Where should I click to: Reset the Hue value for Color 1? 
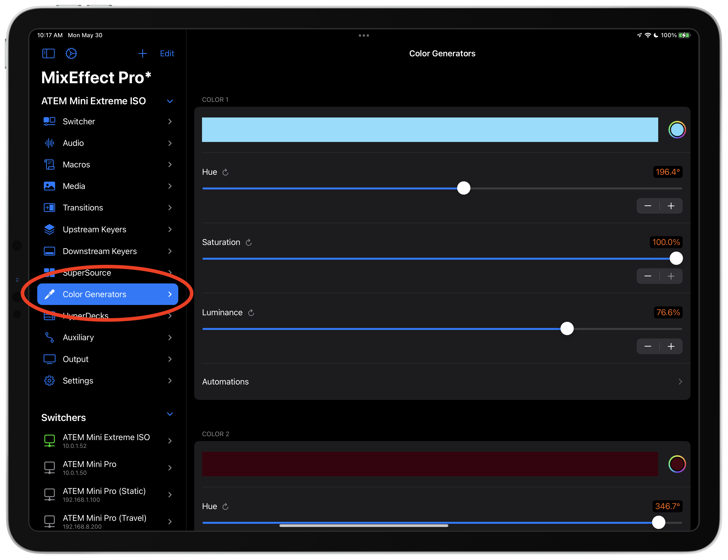tap(225, 172)
